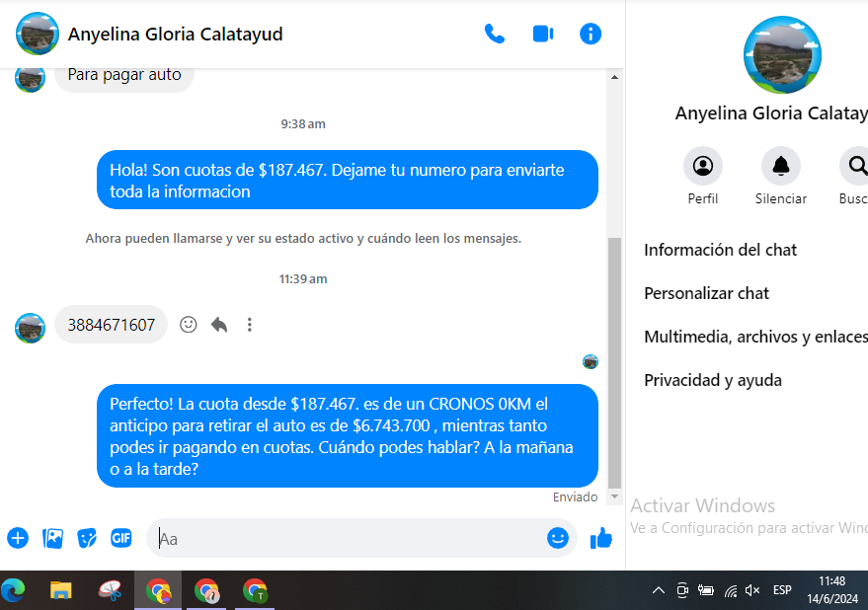Attach a photo file to the message
This screenshot has width=868, height=610.
click(x=52, y=538)
